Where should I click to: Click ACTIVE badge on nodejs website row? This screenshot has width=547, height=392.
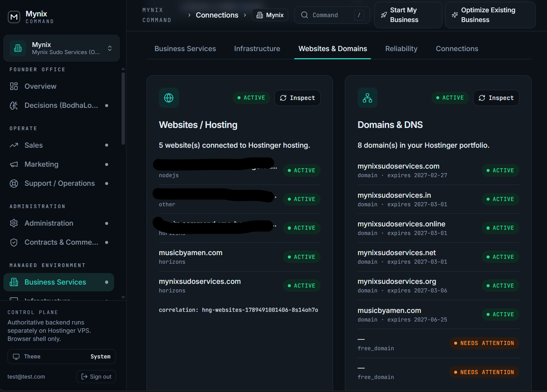302,170
